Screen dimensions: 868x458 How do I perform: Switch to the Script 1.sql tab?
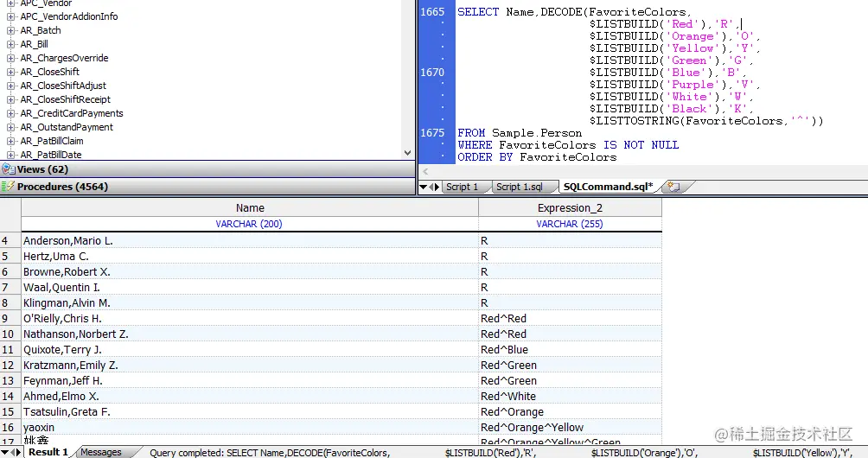point(520,187)
